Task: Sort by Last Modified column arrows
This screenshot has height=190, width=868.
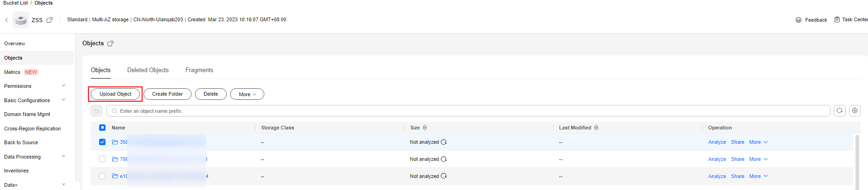Action: (x=596, y=128)
